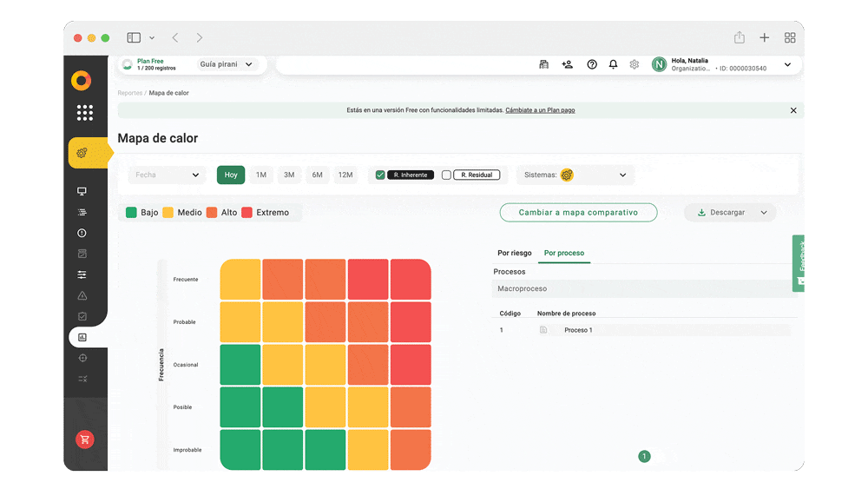Uncheck the R. Inherente checkbox
Image resolution: width=868 pixels, height=489 pixels.
tap(380, 175)
